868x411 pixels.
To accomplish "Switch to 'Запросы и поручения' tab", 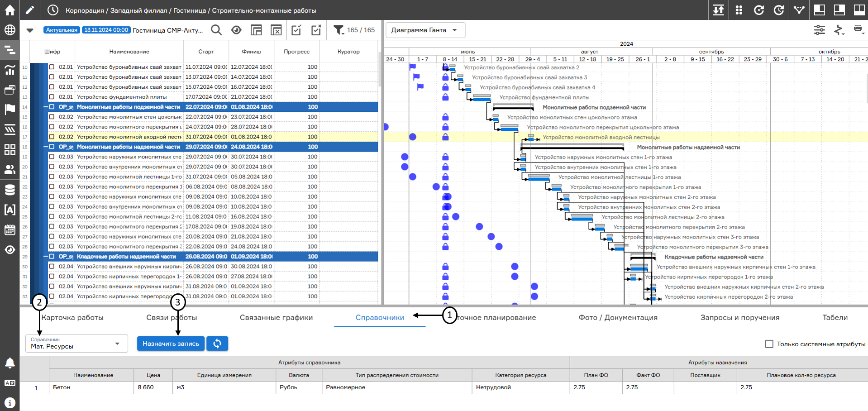I will pos(740,317).
